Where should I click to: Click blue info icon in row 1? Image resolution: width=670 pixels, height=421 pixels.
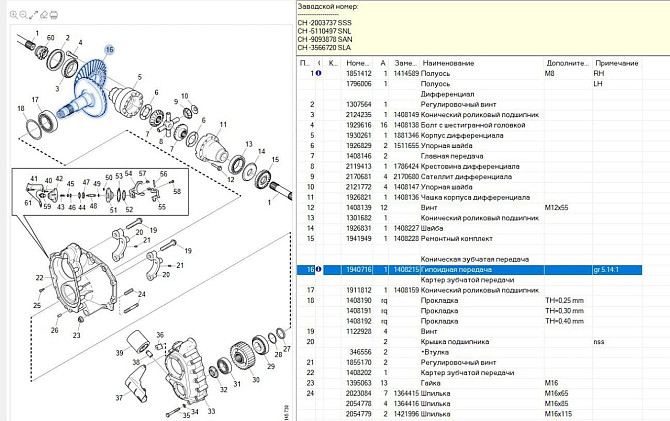(320, 73)
